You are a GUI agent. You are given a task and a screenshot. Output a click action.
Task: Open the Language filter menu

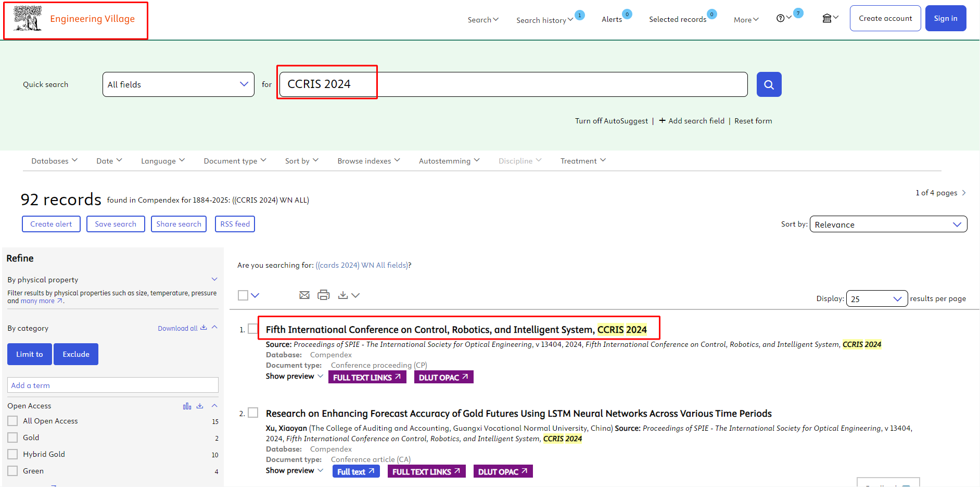(163, 161)
